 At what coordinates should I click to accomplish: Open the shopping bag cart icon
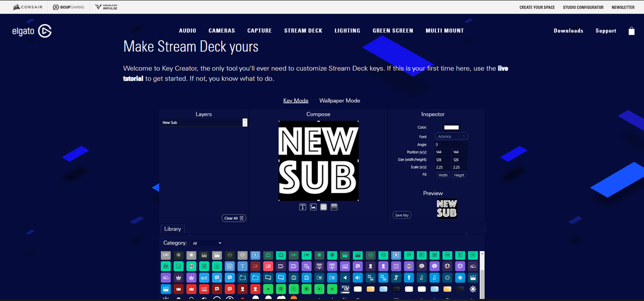pos(631,31)
